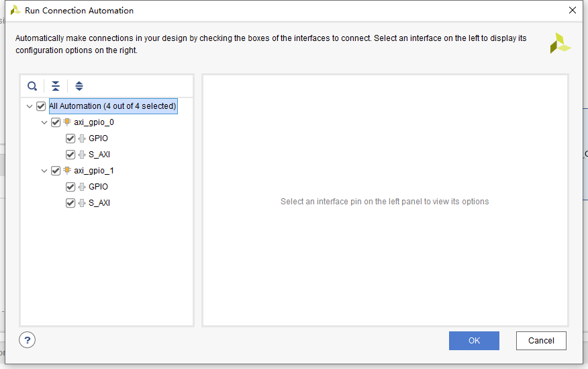Select the GPIO item under axi_gpio_0
This screenshot has width=588, height=369.
coord(98,138)
